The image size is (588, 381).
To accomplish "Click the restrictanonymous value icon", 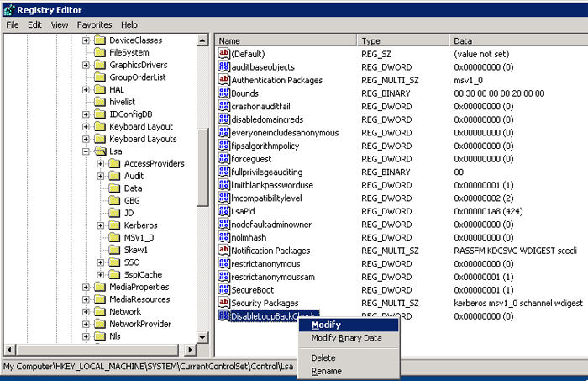I will pos(224,263).
